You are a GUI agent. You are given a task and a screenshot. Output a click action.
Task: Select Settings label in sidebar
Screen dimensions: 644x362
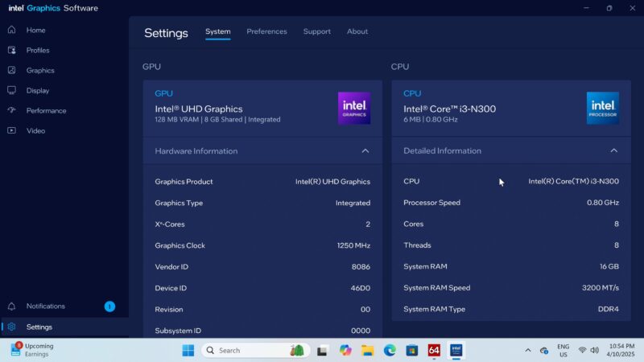[x=39, y=327]
